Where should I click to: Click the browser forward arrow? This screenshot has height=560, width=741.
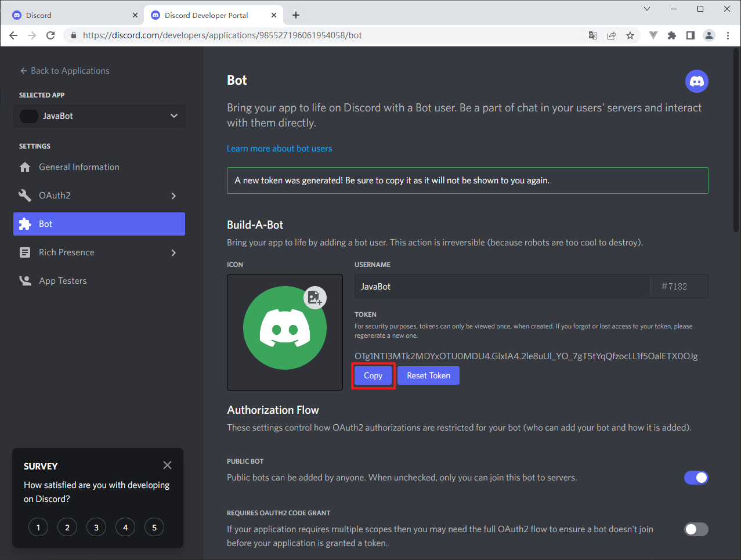pyautogui.click(x=32, y=35)
